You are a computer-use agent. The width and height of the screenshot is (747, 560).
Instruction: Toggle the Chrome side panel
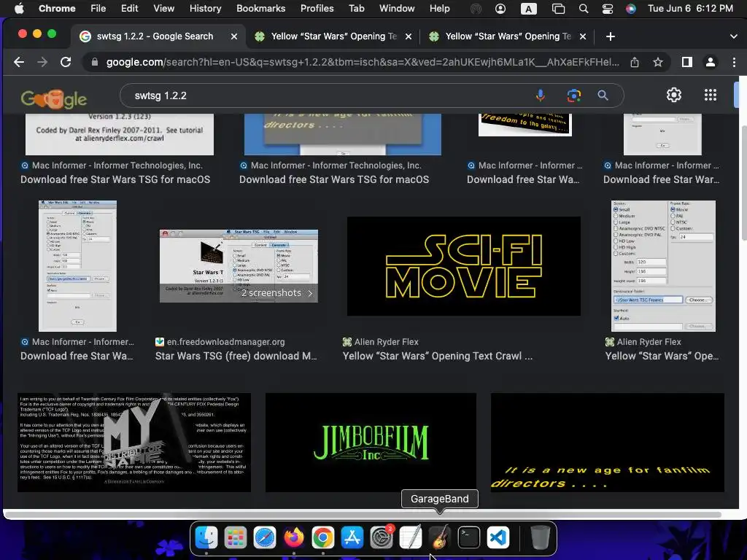coord(686,62)
